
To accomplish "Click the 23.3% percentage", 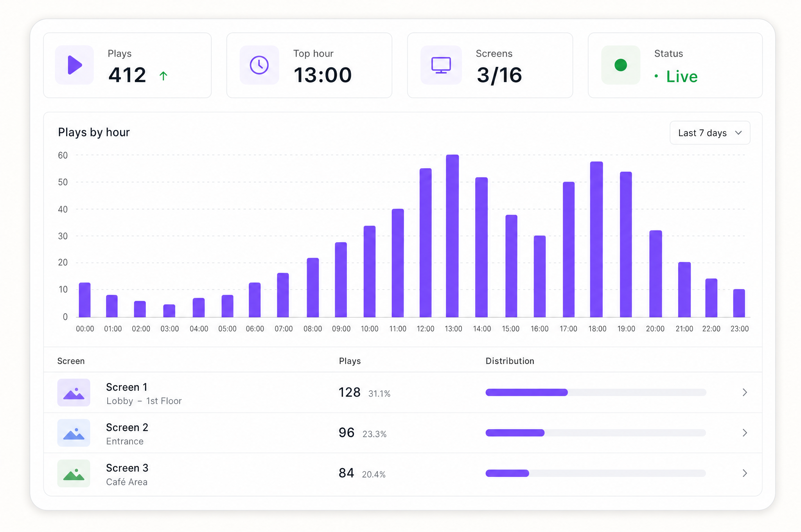I will [374, 434].
